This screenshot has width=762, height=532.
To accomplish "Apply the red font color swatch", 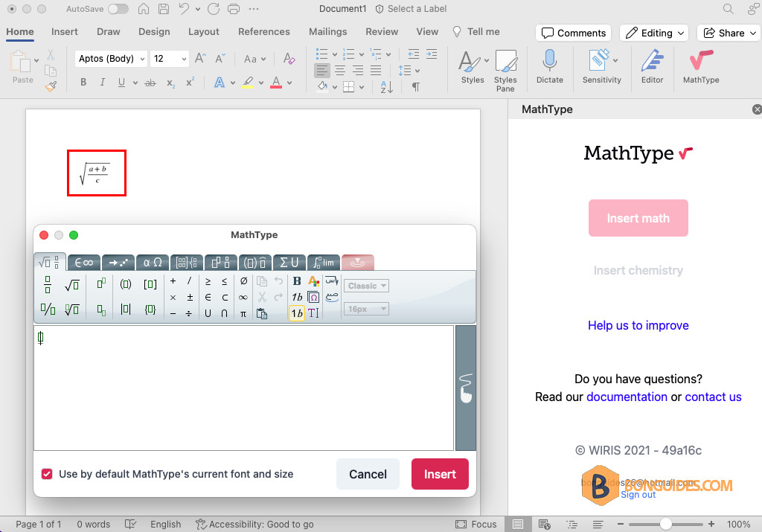I will pos(276,82).
